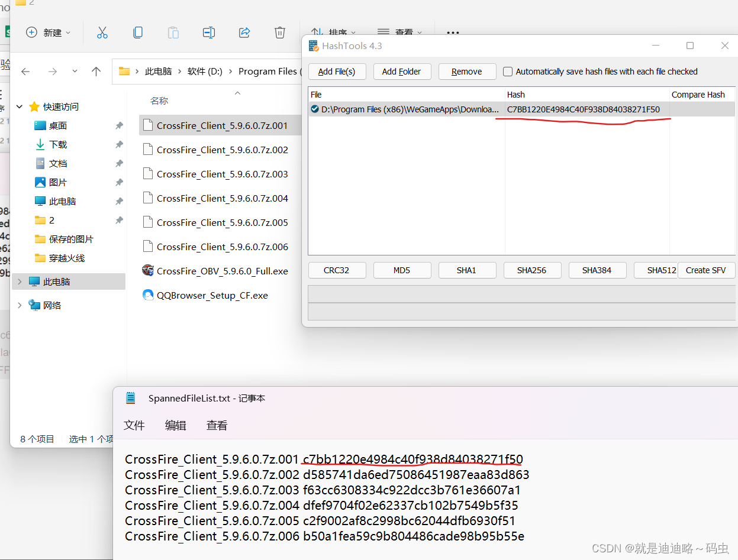The image size is (738, 560).
Task: Click Notepad icon in SpannedFileList.txt title bar
Action: [131, 398]
